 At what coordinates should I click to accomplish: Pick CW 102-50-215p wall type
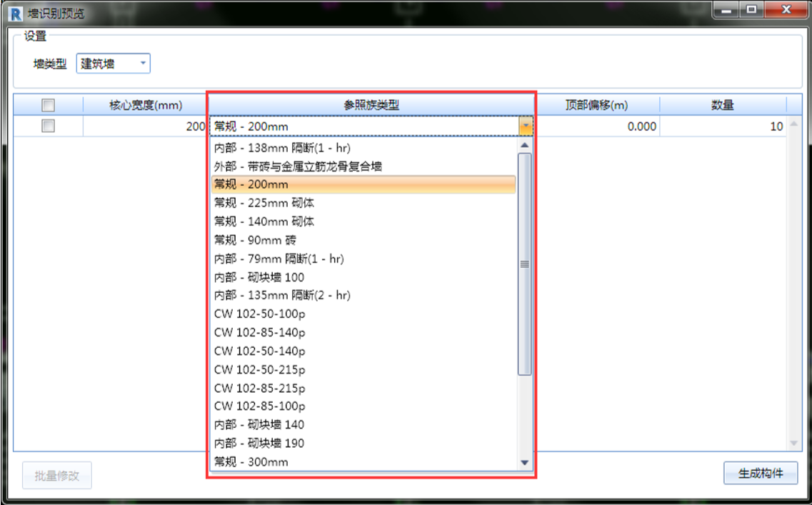pos(364,369)
